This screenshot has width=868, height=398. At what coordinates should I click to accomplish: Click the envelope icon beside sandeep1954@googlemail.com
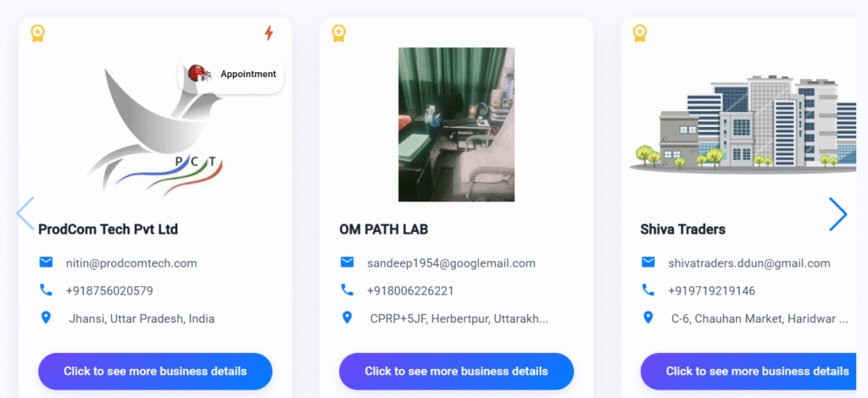coord(347,262)
